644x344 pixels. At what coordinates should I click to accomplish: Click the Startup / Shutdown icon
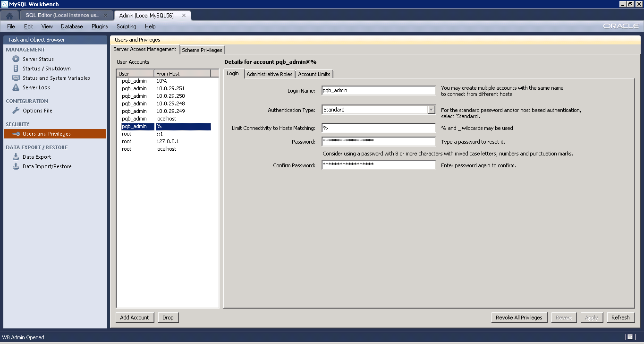[16, 69]
